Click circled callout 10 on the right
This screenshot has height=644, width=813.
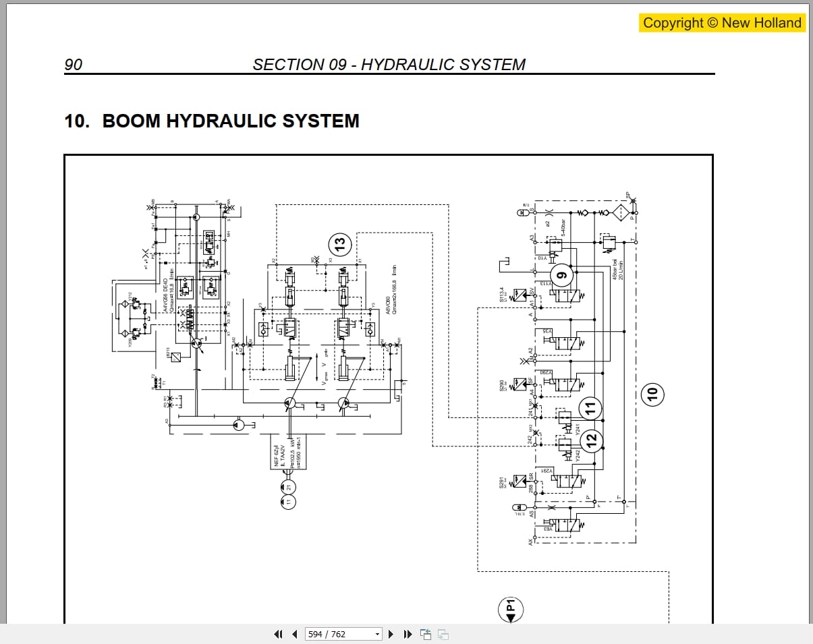click(652, 393)
